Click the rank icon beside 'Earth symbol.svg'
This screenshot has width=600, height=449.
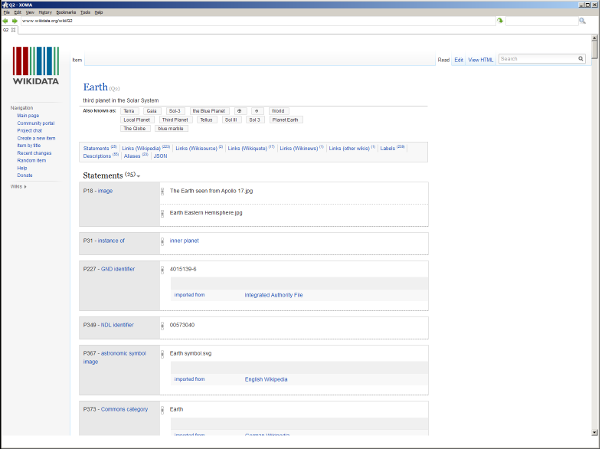163,353
